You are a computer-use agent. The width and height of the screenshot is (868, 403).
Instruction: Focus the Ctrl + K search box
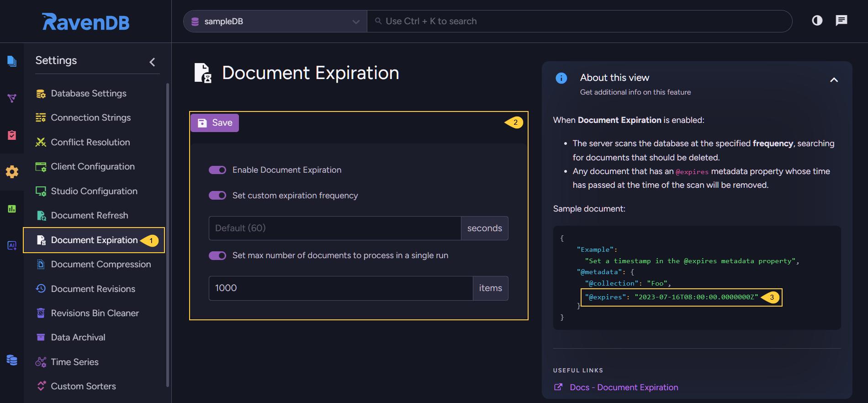click(579, 21)
